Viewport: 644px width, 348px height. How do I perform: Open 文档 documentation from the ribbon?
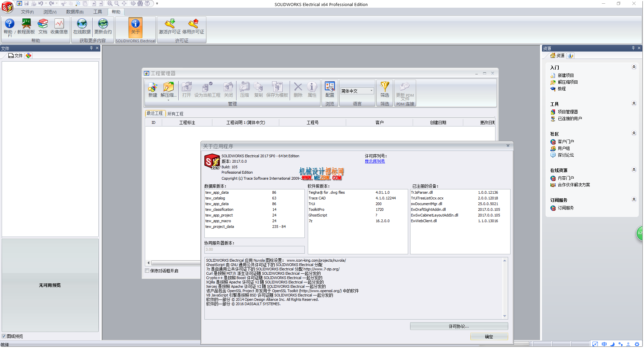[43, 27]
